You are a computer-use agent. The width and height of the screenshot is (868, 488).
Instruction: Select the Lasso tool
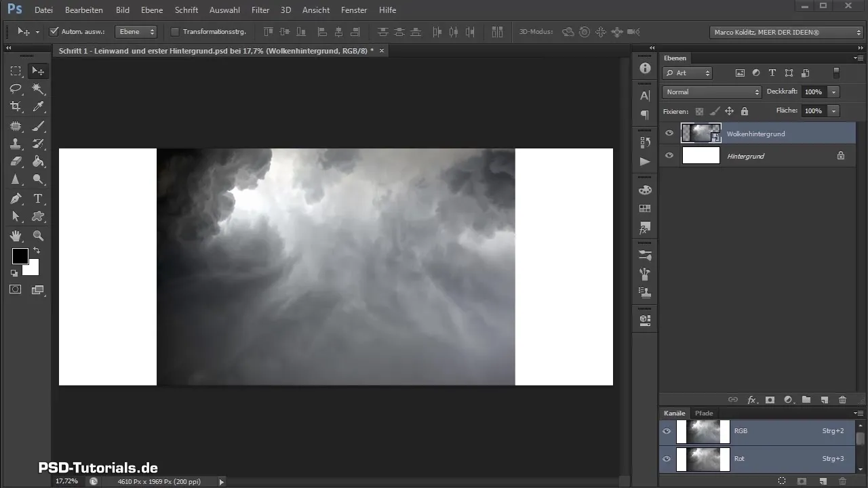[x=15, y=89]
